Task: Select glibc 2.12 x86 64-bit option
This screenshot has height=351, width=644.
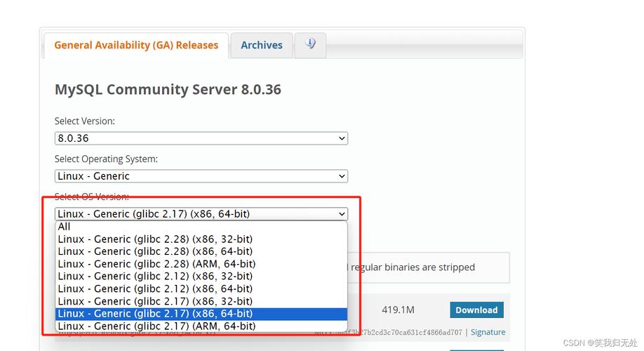Action: click(x=201, y=289)
